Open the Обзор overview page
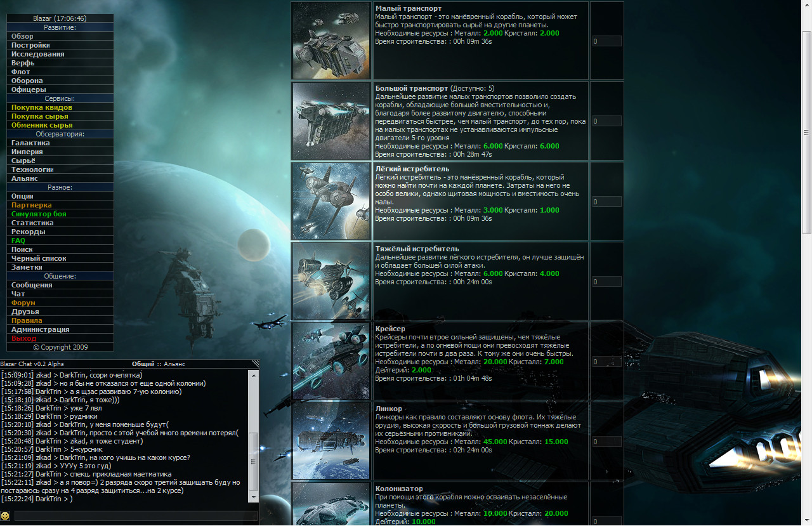This screenshot has width=812, height=526. [22, 36]
